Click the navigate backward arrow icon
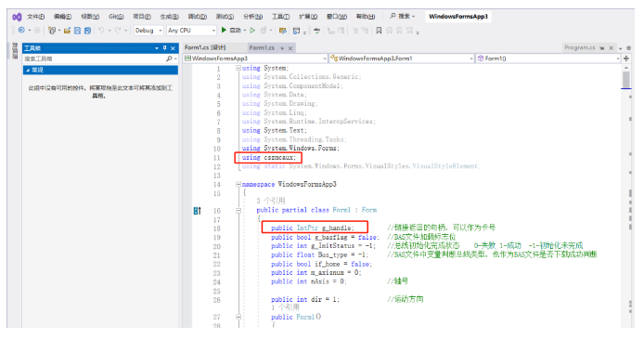The image size is (644, 339). [21, 30]
